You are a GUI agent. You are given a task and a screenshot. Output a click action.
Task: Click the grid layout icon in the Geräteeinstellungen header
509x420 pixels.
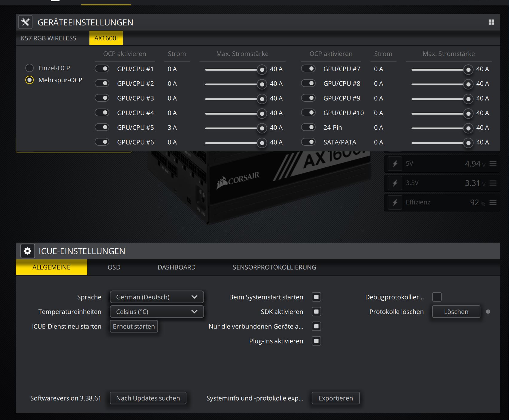(x=491, y=22)
